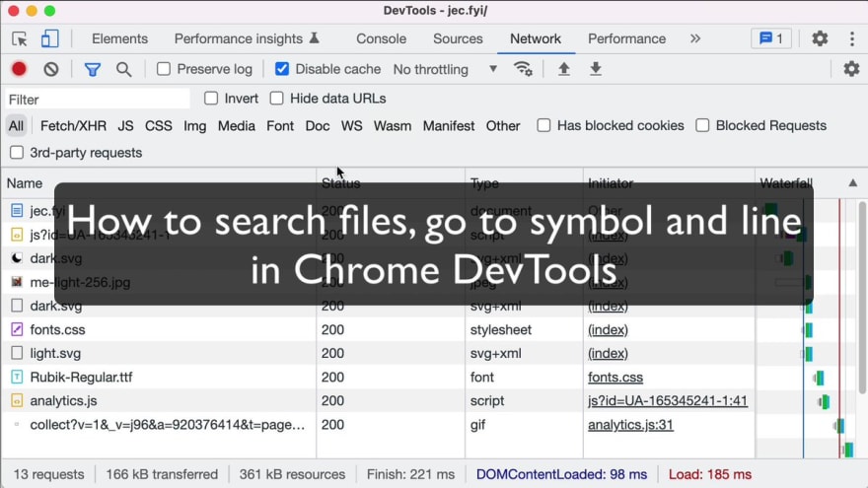This screenshot has height=488, width=868.
Task: Switch to the Console tab
Action: click(x=381, y=38)
